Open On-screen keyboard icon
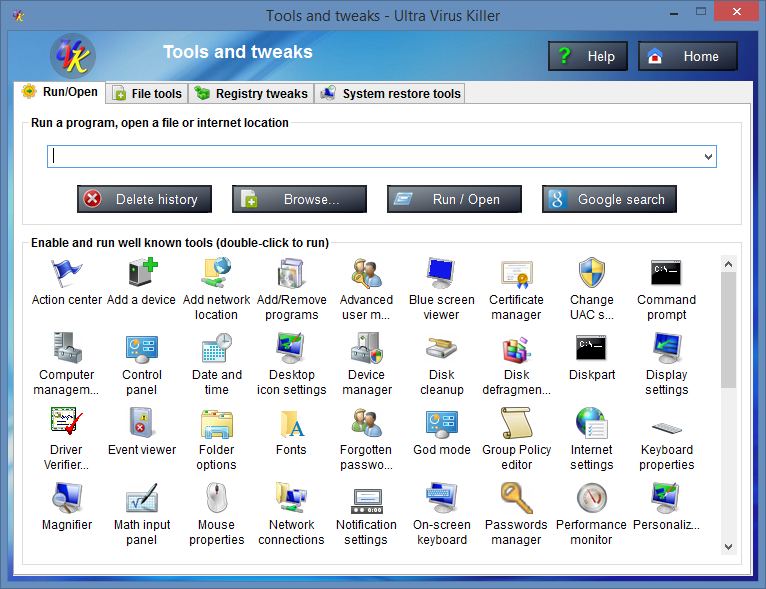 click(x=442, y=498)
